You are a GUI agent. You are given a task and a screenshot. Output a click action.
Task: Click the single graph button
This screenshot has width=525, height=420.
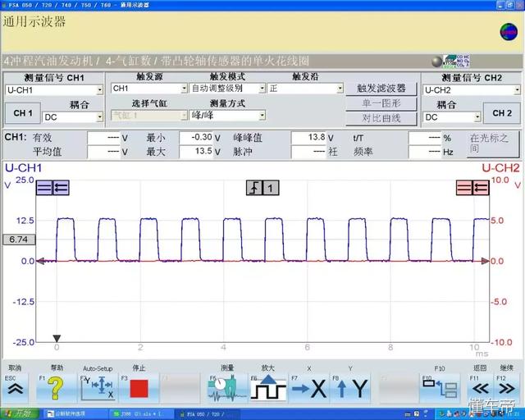381,103
